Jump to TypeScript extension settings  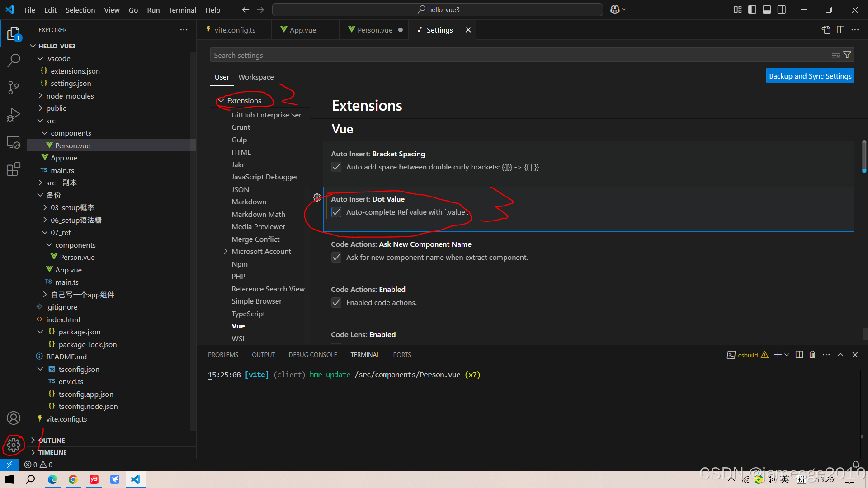248,314
